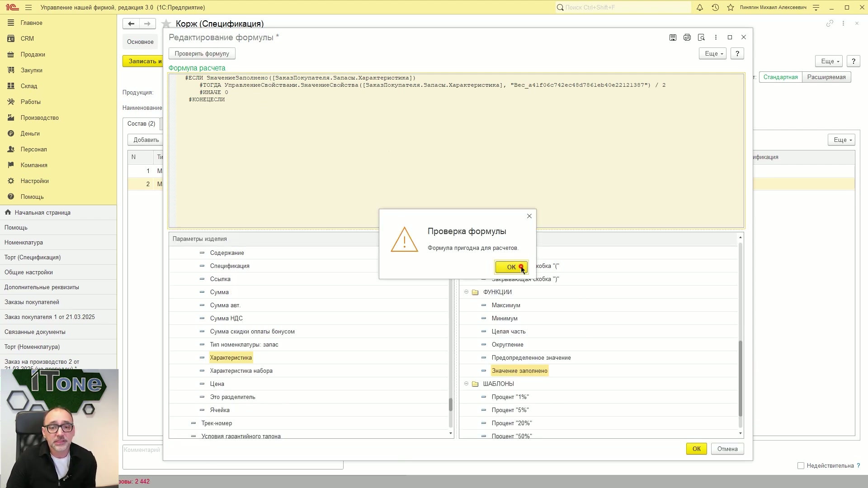The image size is (868, 488).
Task: Open the Состав (2) tab
Action: (x=141, y=123)
